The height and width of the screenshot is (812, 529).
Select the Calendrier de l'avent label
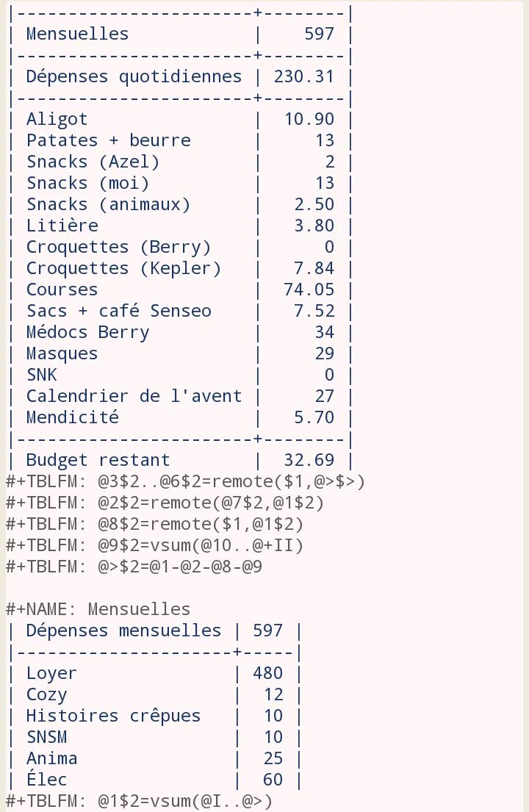134,396
